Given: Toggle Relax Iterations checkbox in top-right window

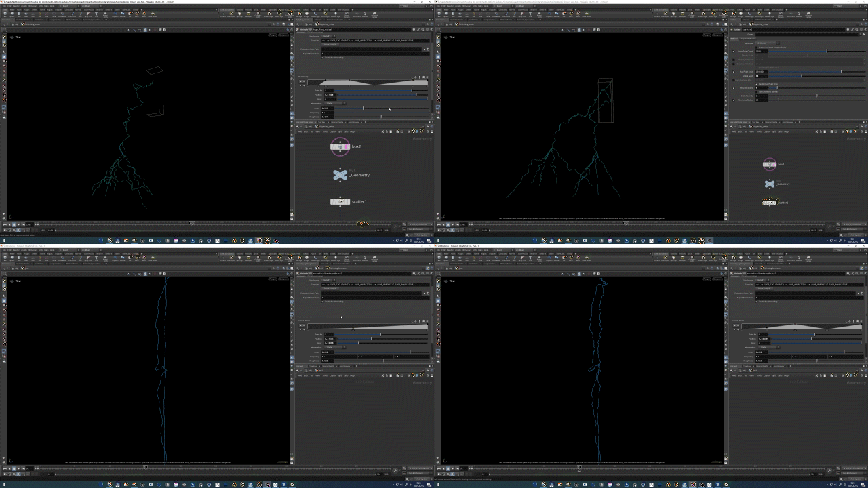Looking at the screenshot, I should point(734,88).
